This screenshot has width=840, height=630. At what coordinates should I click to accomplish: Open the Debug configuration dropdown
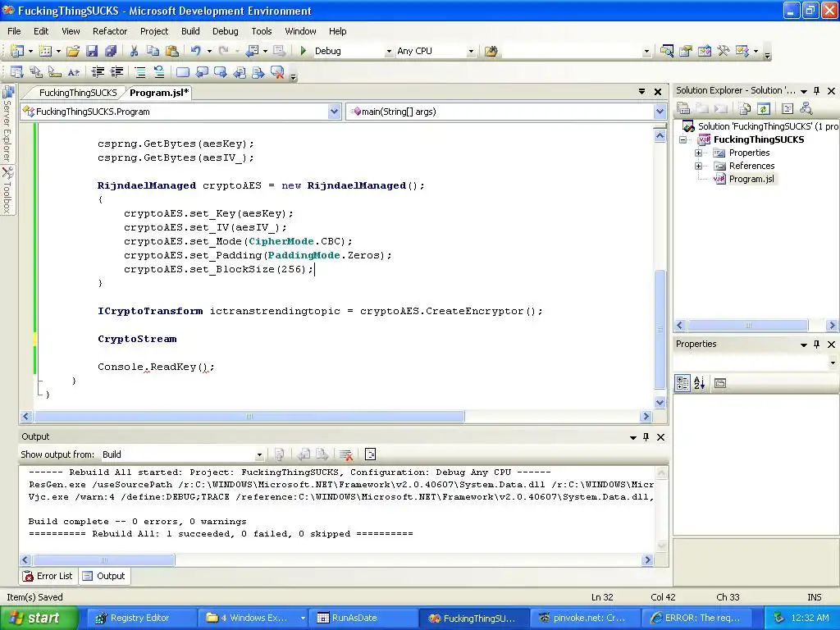click(x=389, y=52)
